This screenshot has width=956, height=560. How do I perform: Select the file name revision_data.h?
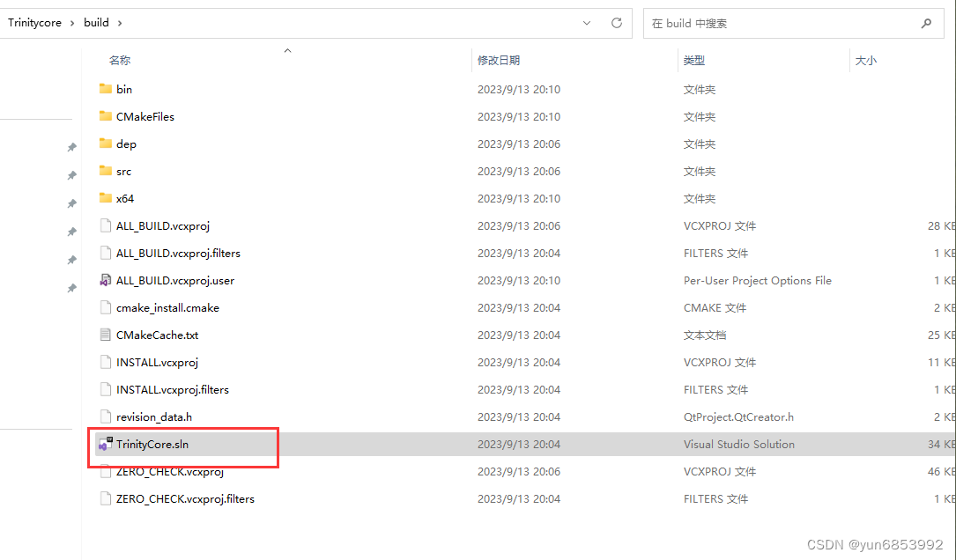[154, 416]
